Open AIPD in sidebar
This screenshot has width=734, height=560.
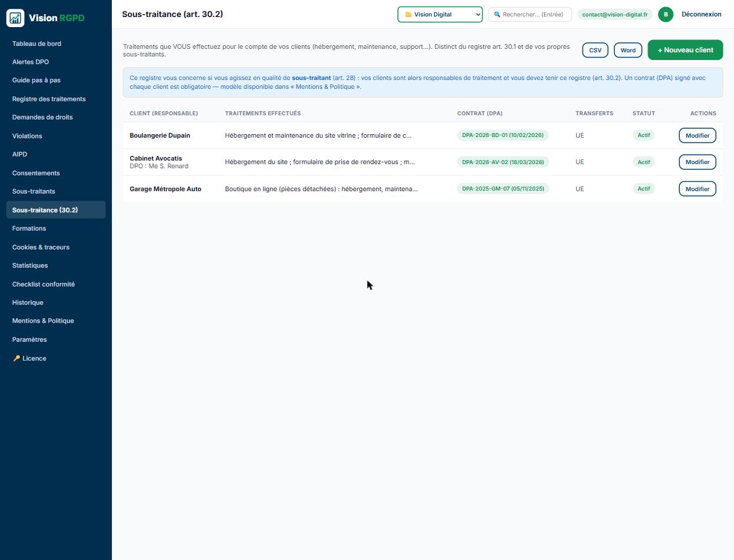coord(56,154)
